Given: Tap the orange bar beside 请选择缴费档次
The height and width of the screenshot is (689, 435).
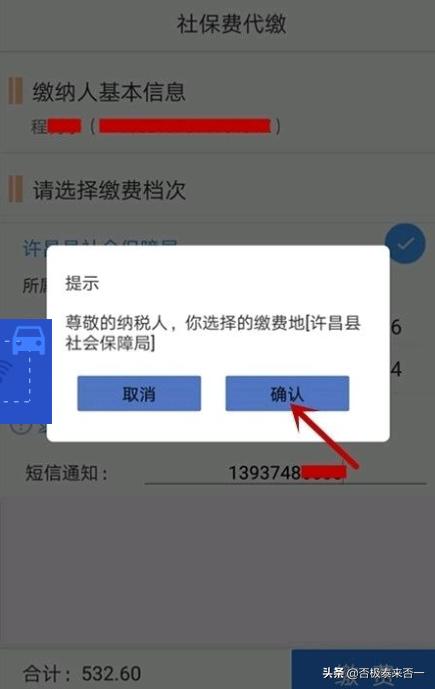Looking at the screenshot, I should tap(15, 189).
